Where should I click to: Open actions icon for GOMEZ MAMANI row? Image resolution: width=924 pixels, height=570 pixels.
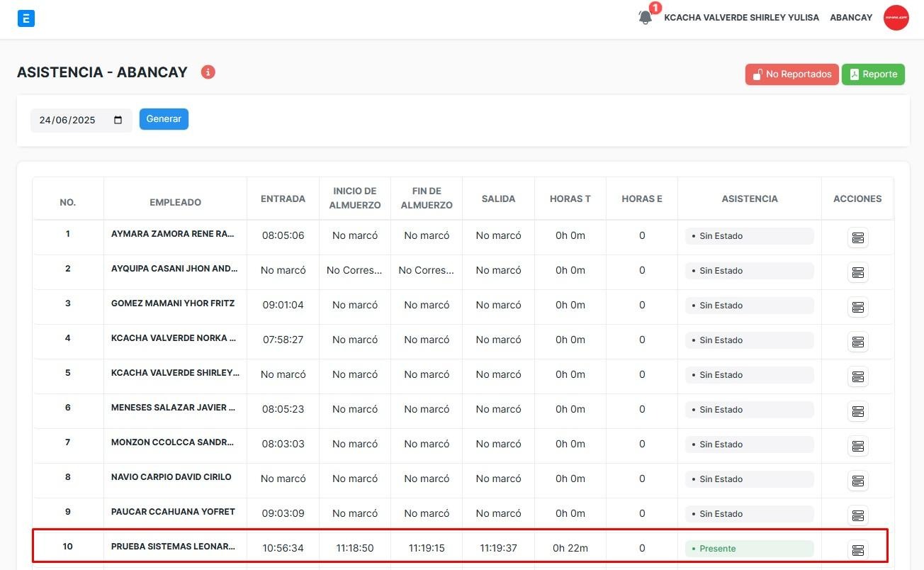857,307
